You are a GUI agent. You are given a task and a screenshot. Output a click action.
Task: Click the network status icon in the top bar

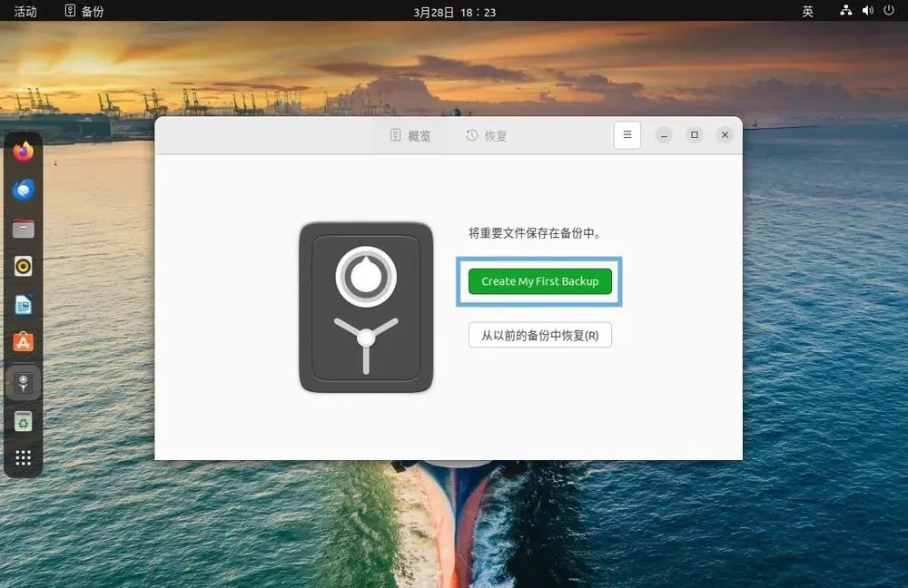(x=846, y=10)
